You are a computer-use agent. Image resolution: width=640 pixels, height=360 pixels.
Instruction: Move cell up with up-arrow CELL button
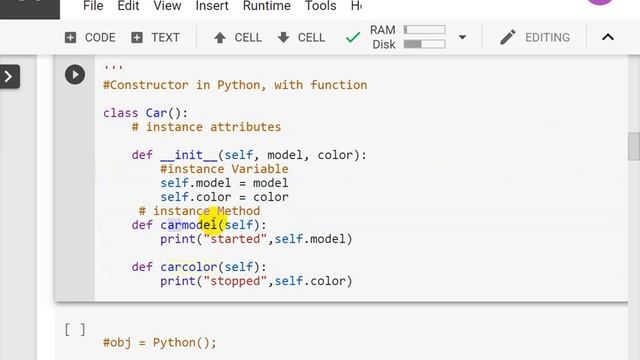[238, 38]
